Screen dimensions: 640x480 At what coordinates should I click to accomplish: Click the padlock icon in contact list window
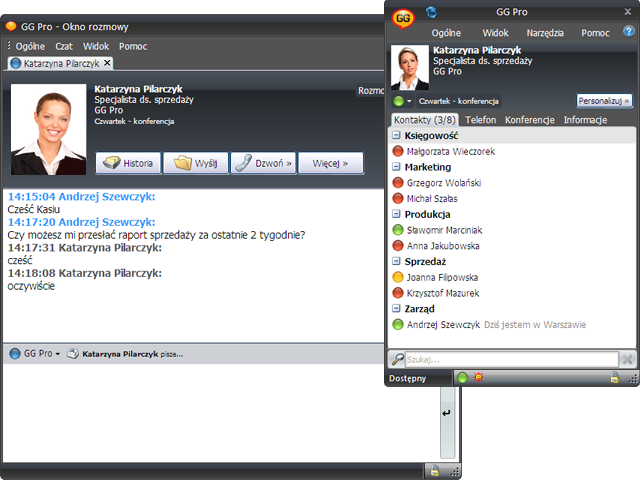coord(614,378)
